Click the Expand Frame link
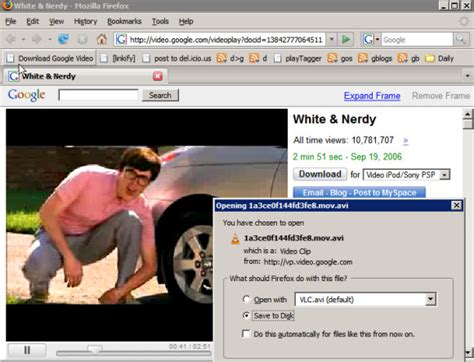 point(372,96)
